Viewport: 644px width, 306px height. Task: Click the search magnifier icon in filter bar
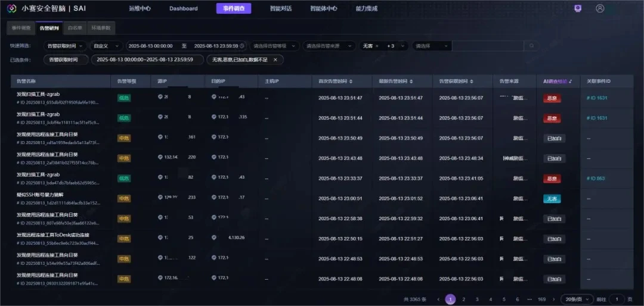pos(531,46)
